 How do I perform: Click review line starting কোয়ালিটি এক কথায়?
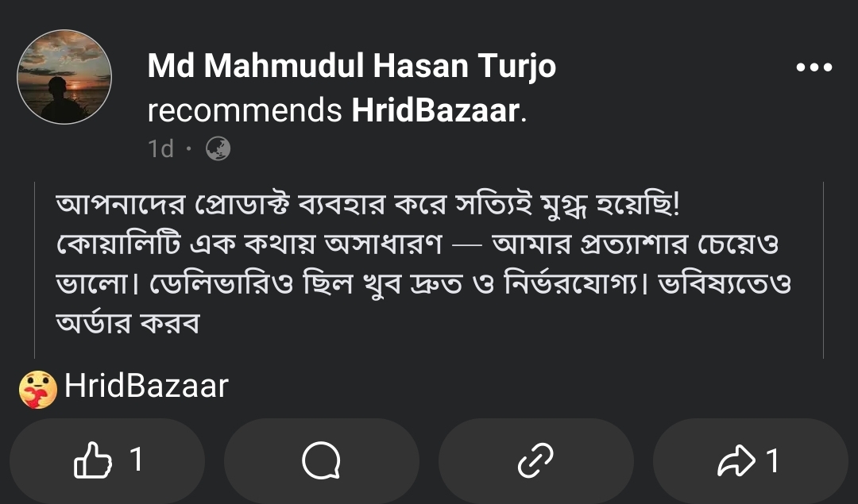417,245
